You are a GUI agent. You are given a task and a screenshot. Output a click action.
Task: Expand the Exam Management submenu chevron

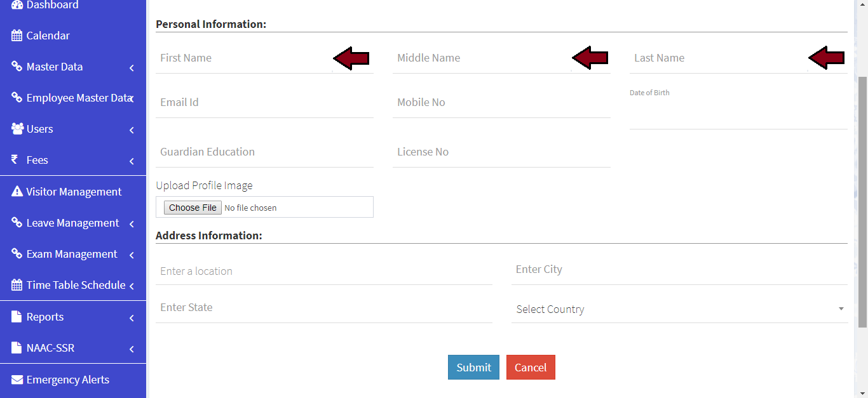(132, 255)
